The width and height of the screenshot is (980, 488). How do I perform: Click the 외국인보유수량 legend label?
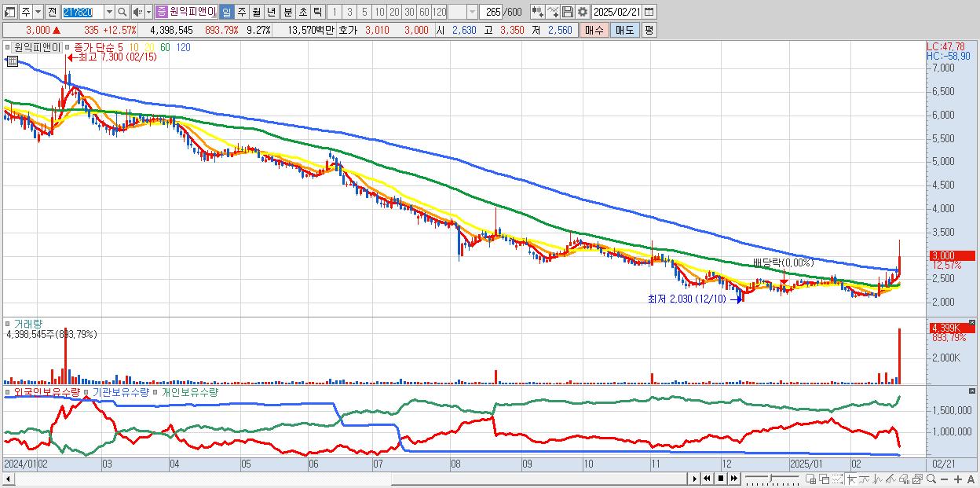point(47,391)
